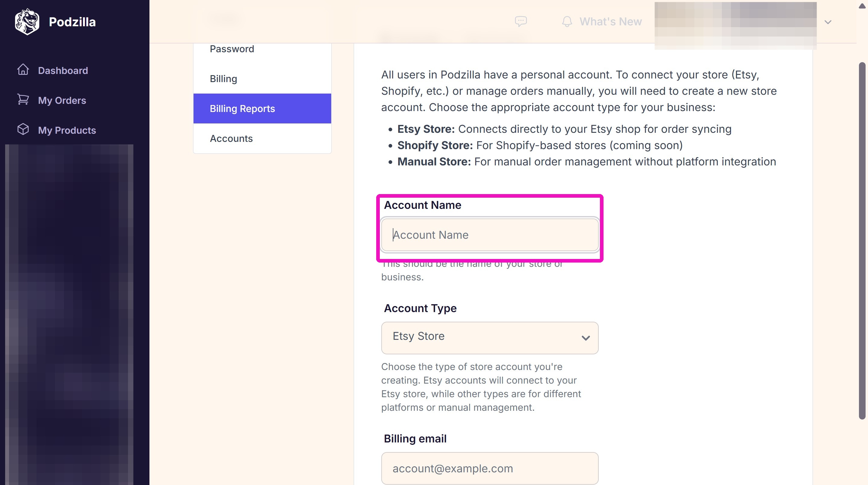Image resolution: width=868 pixels, height=485 pixels.
Task: Open the My Products sidebar link
Action: tap(67, 130)
